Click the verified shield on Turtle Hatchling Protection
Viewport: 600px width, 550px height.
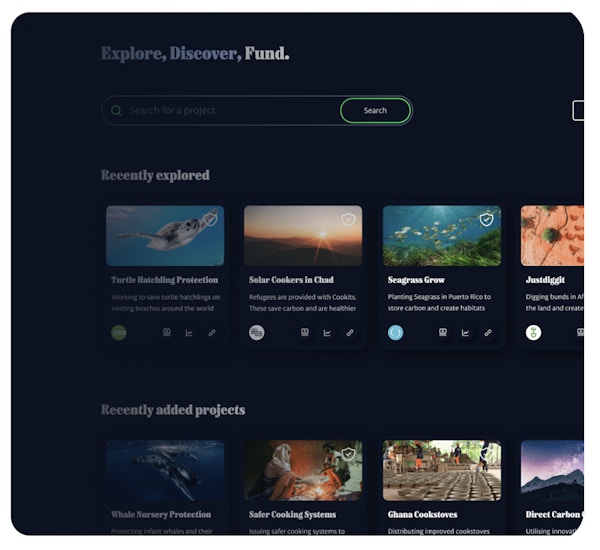pos(210,219)
